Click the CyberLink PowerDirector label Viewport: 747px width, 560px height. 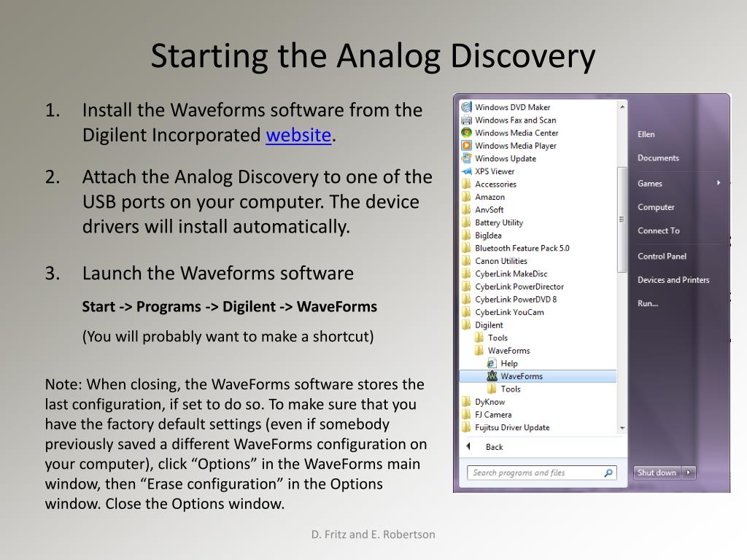519,287
